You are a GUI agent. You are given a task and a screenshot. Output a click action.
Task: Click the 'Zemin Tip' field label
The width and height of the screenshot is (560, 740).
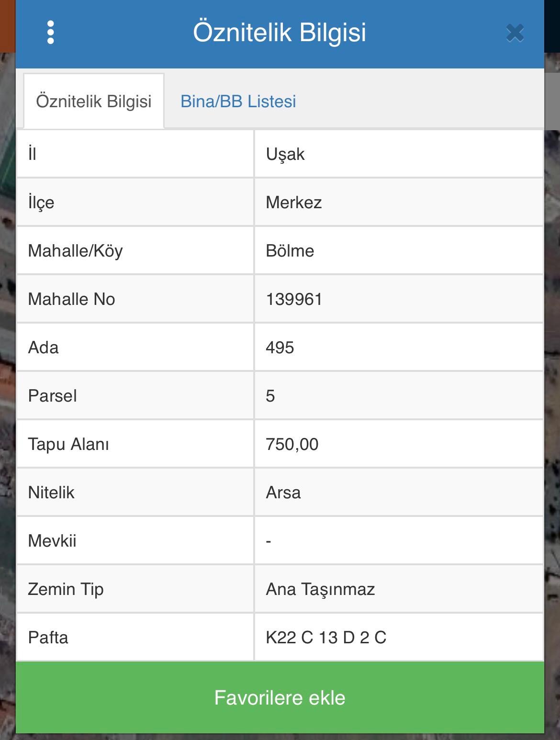click(66, 589)
